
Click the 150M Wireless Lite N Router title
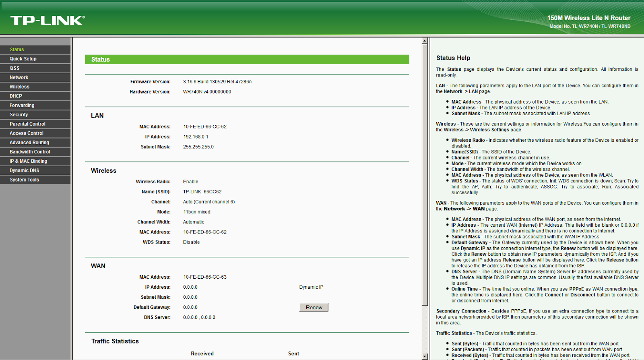[x=589, y=18]
